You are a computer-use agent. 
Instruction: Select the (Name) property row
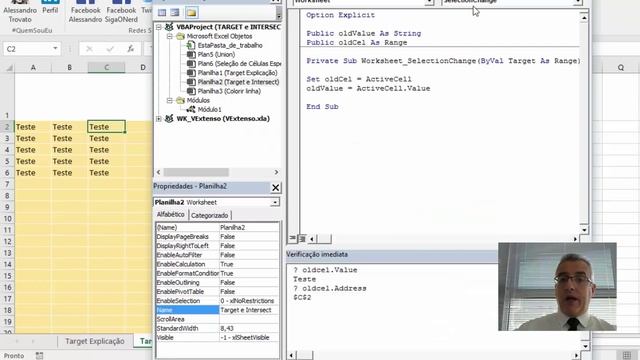tap(218, 228)
